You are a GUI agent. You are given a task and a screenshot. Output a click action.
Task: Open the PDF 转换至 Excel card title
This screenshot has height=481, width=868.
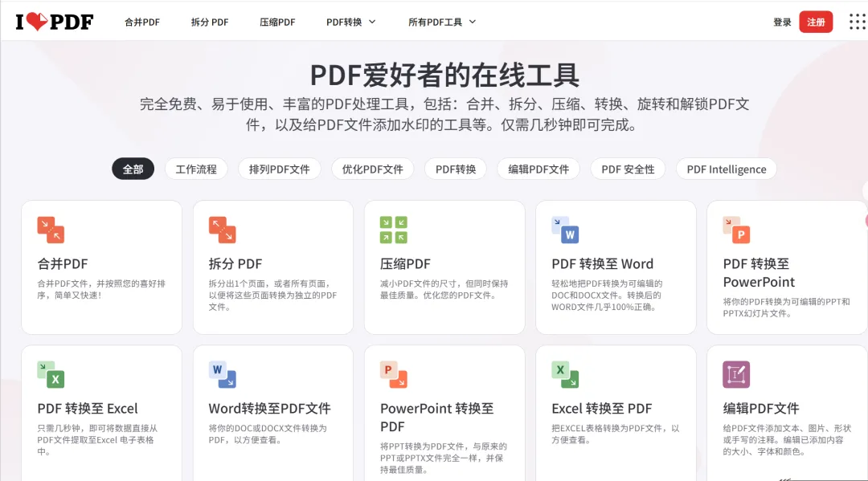pyautogui.click(x=88, y=409)
